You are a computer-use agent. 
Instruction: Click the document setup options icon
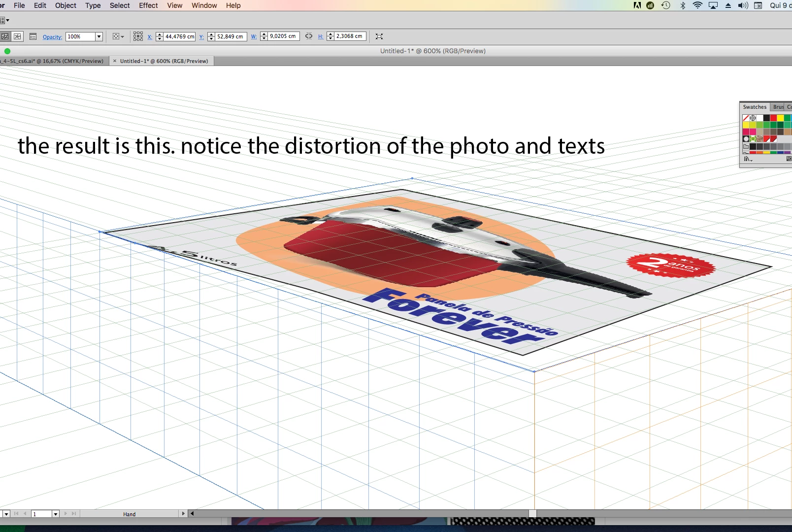[33, 36]
